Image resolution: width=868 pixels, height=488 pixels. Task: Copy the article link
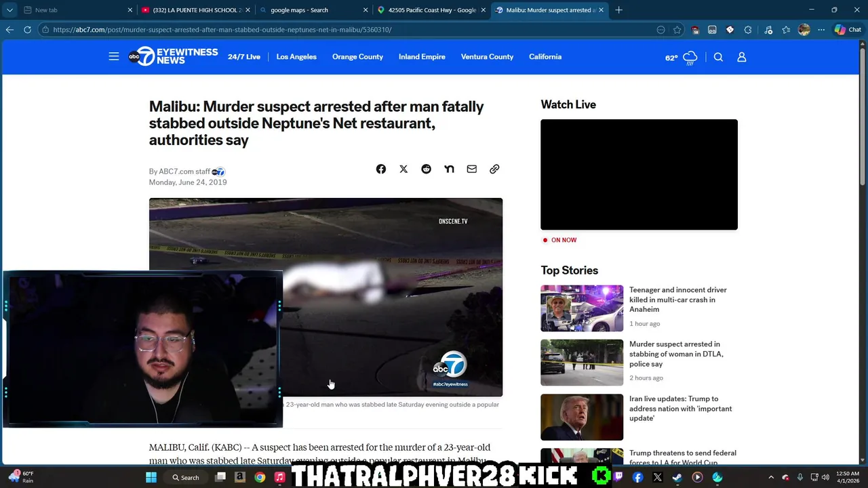pyautogui.click(x=494, y=169)
